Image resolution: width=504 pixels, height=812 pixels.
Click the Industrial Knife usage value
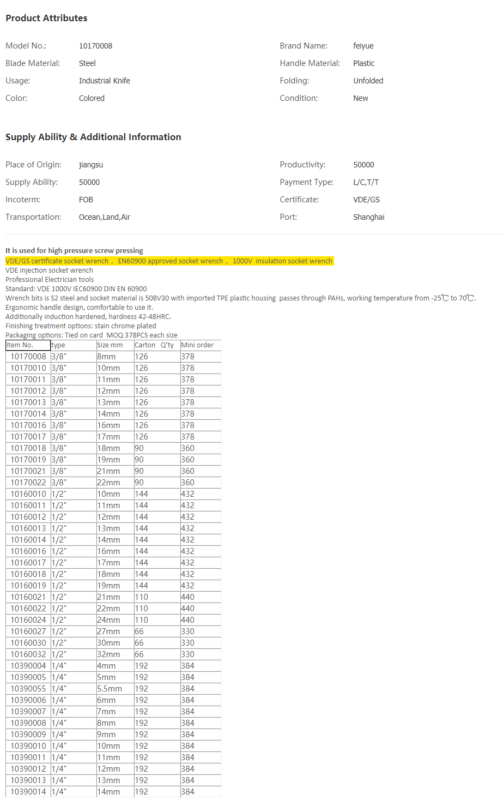[x=105, y=81]
